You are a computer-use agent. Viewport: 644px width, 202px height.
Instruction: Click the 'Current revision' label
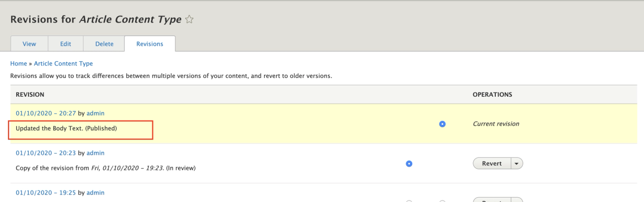pyautogui.click(x=496, y=124)
